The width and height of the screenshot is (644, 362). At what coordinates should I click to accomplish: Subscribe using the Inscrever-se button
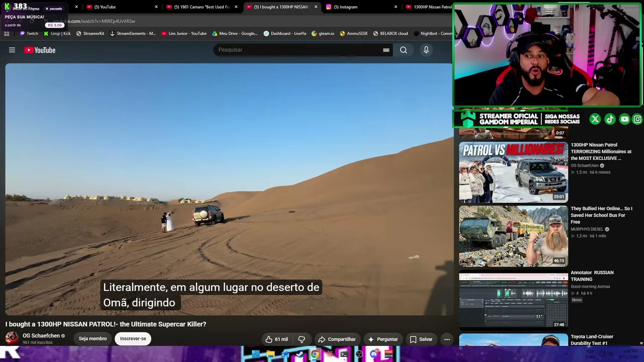click(x=133, y=338)
